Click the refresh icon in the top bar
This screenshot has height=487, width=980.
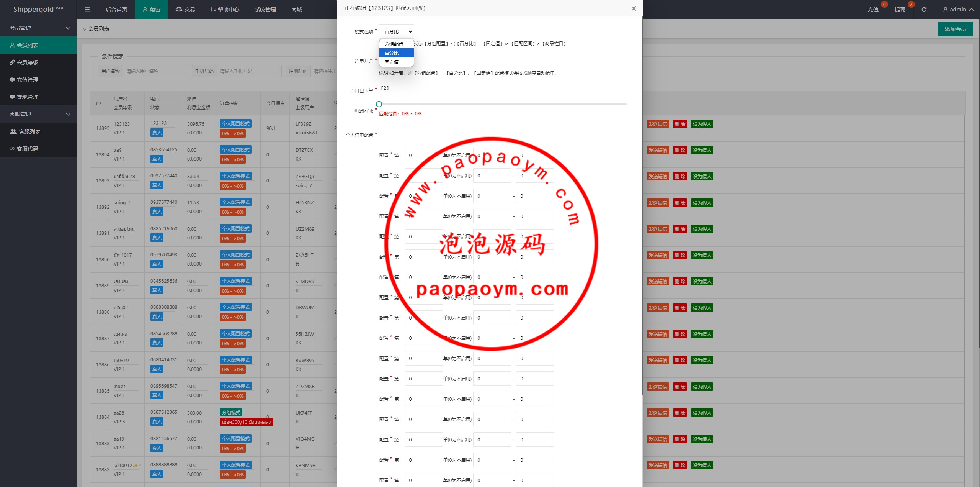click(x=924, y=10)
